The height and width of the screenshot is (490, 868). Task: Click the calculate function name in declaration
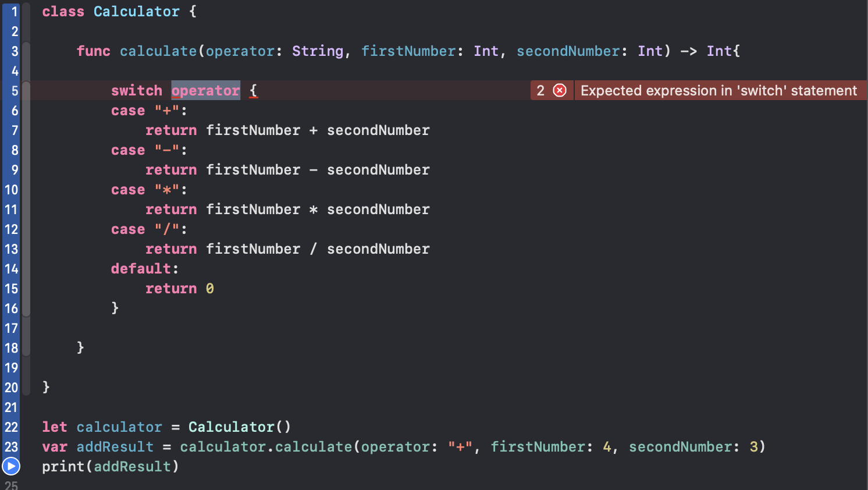coord(158,51)
